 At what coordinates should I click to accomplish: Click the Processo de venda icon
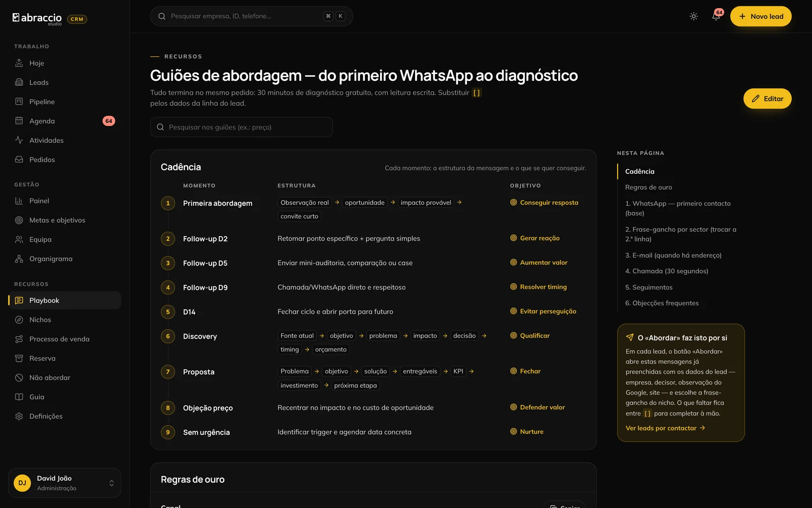coord(19,339)
